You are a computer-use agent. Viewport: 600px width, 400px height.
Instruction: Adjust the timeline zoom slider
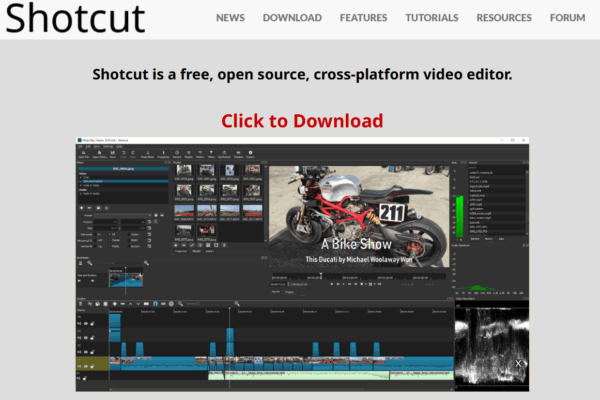193,304
